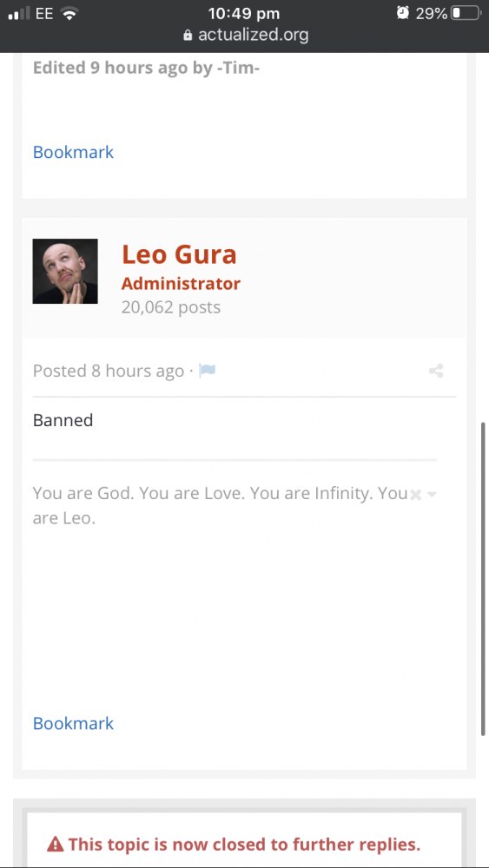Tap the cellular signal bars icon
The image size is (489, 868).
pyautogui.click(x=19, y=13)
